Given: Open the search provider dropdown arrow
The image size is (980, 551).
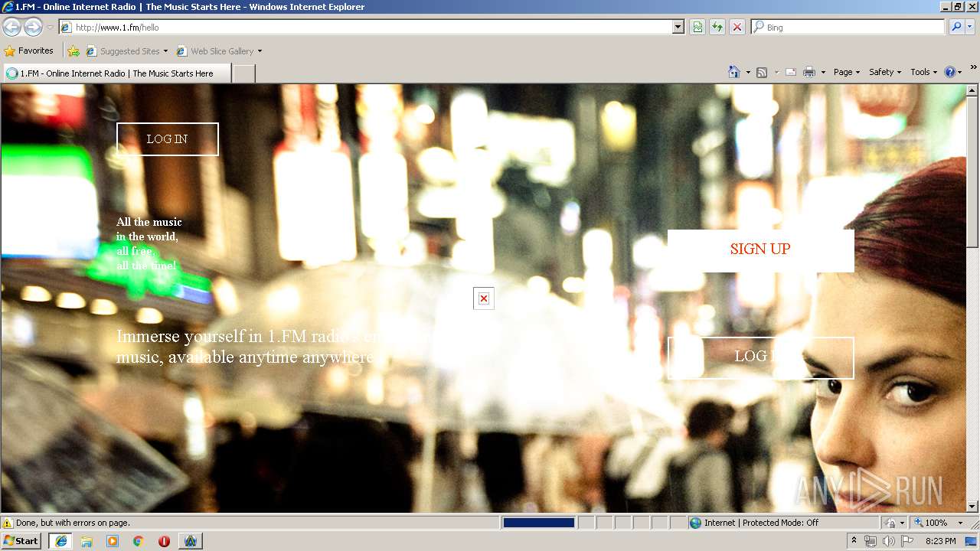Looking at the screenshot, I should pos(970,27).
